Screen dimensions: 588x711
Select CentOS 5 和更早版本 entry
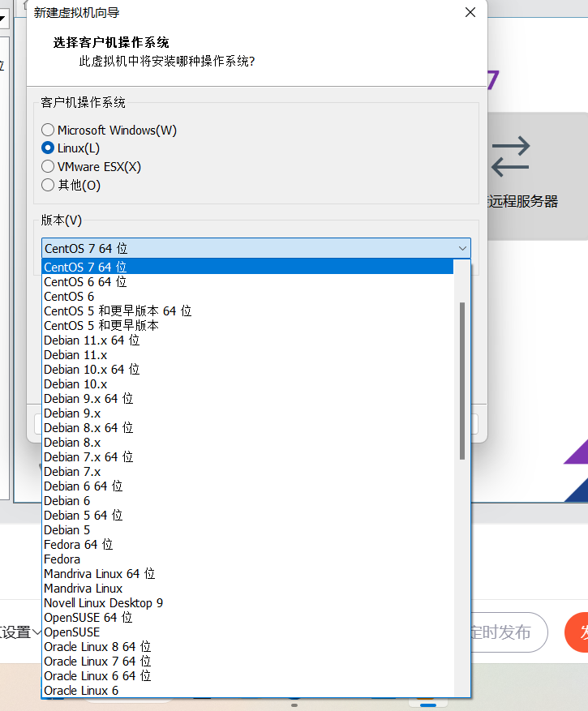click(x=247, y=325)
